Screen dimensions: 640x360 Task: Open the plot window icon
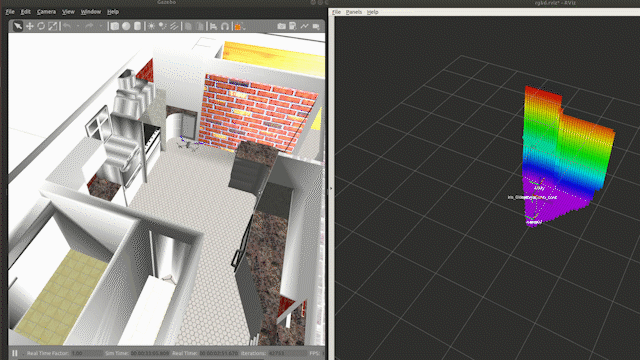(x=304, y=26)
